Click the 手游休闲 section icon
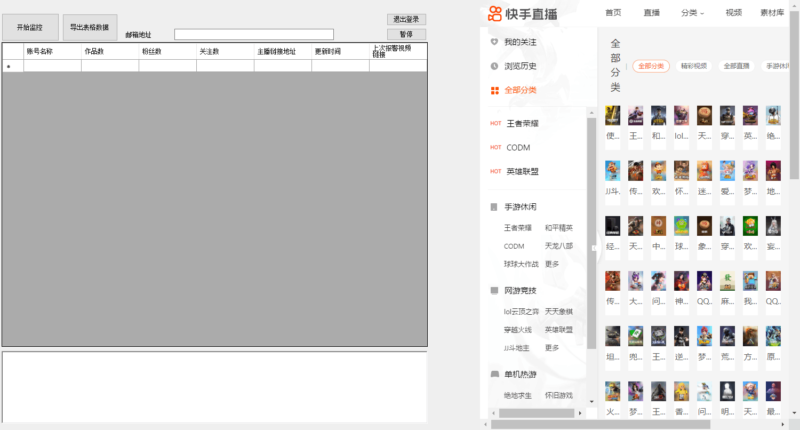800x430 pixels. coord(494,207)
